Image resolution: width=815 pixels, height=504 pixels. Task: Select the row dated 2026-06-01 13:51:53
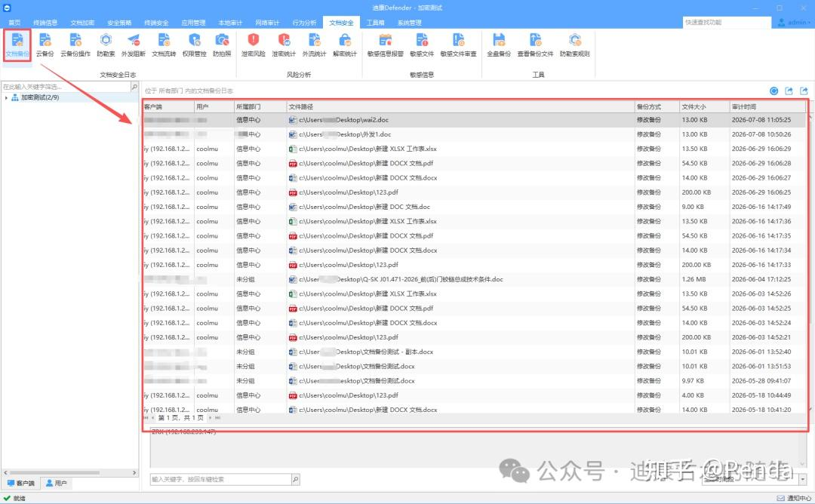pos(475,367)
